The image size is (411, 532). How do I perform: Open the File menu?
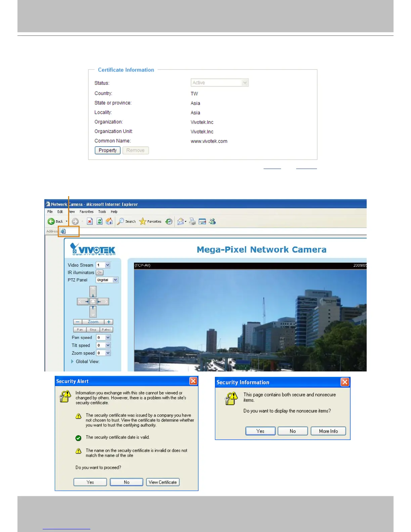tap(50, 212)
